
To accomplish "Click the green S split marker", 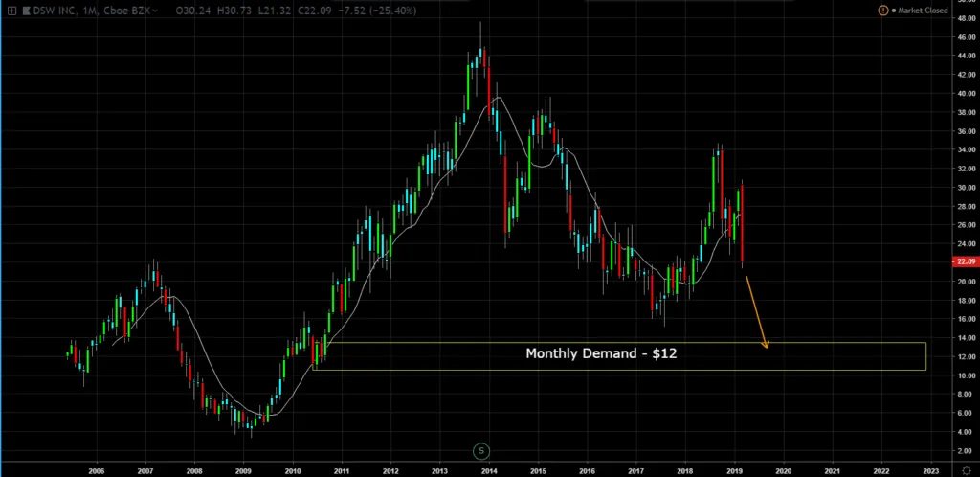I will pyautogui.click(x=480, y=451).
